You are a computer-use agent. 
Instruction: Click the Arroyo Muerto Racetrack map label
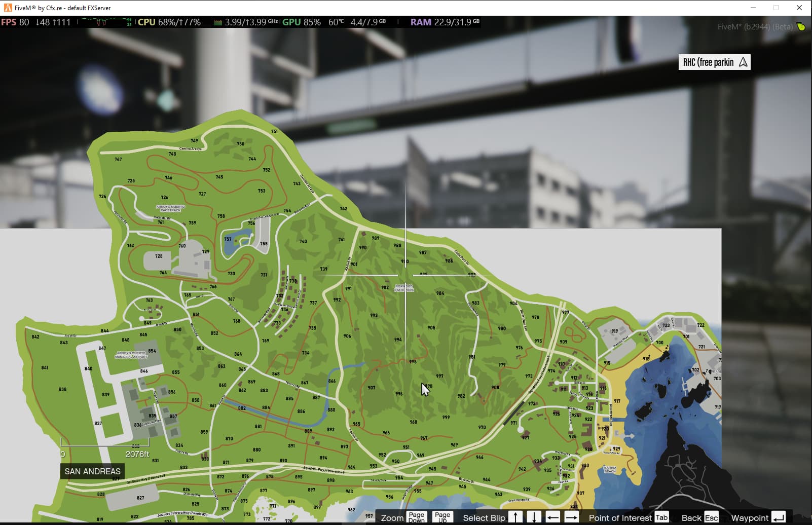170,208
